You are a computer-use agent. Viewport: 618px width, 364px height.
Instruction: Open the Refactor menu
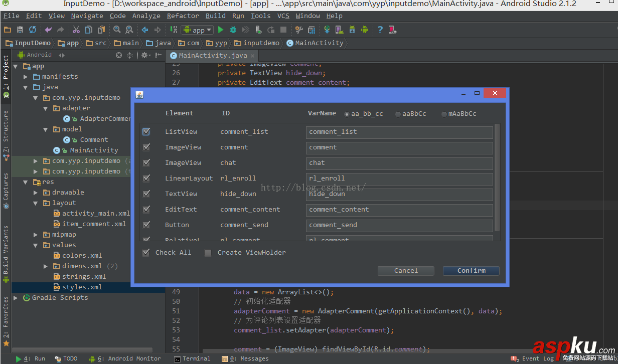[183, 16]
